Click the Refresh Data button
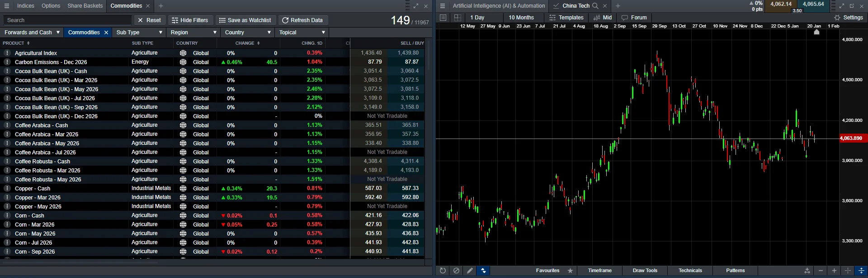The height and width of the screenshot is (278, 868). click(303, 20)
